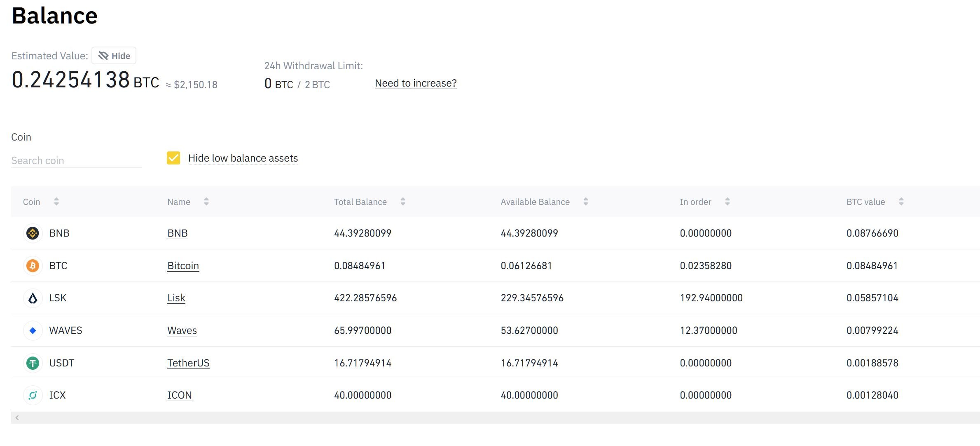
Task: Open the Waves name link
Action: [x=182, y=331]
